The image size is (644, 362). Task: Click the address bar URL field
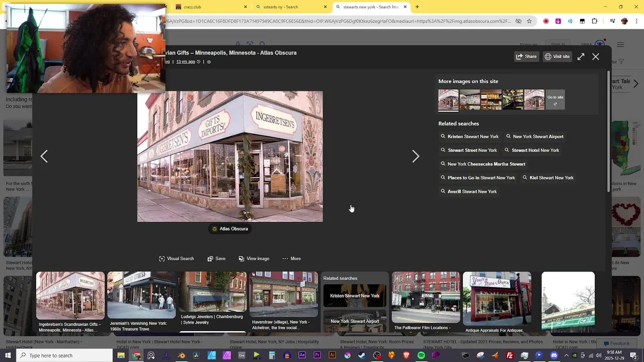tap(338, 21)
